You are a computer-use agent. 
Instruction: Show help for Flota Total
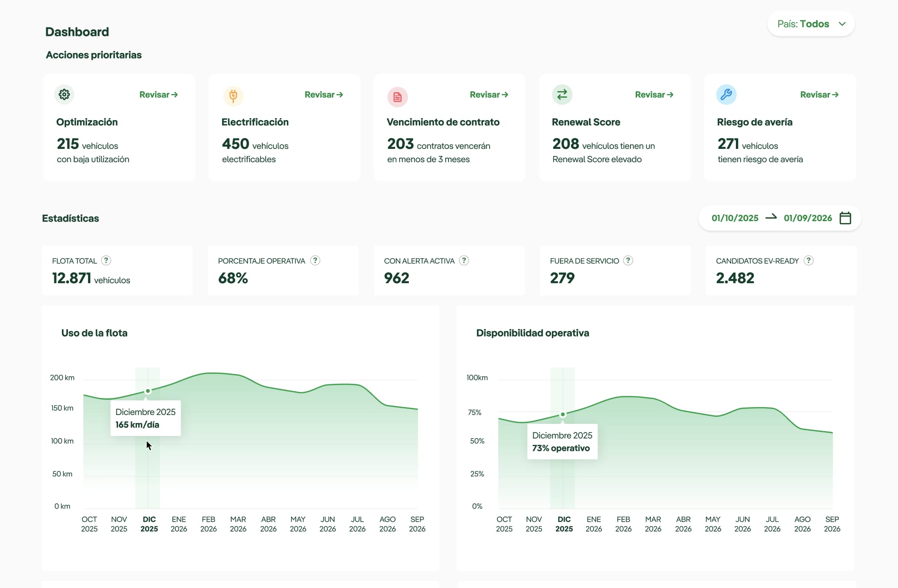tap(106, 260)
